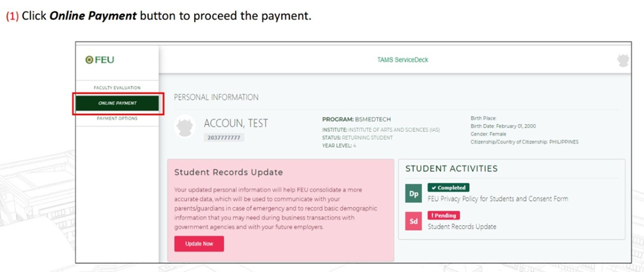Click the Student Records Update pink heading
The image size is (644, 272).
[x=229, y=172]
